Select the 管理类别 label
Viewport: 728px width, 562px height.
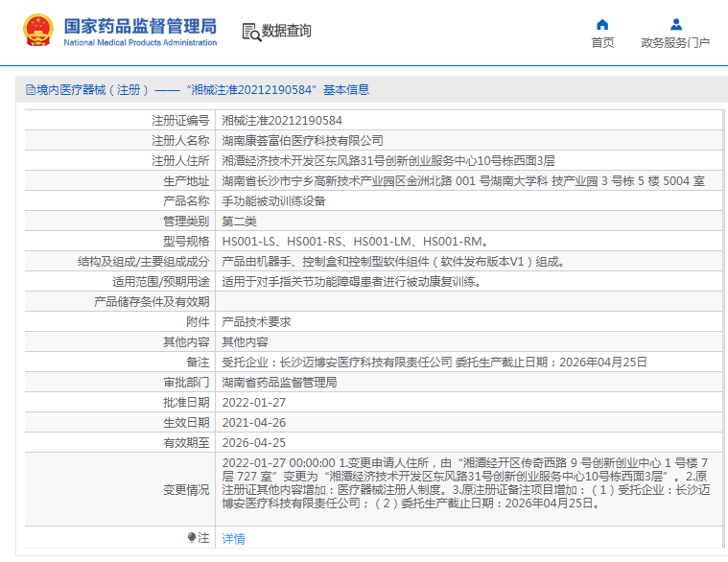(x=186, y=222)
